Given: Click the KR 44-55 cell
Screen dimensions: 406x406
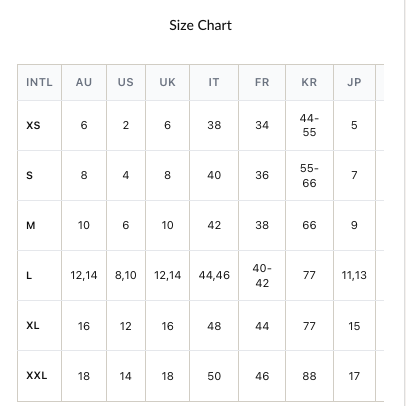Looking at the screenshot, I should (309, 125).
